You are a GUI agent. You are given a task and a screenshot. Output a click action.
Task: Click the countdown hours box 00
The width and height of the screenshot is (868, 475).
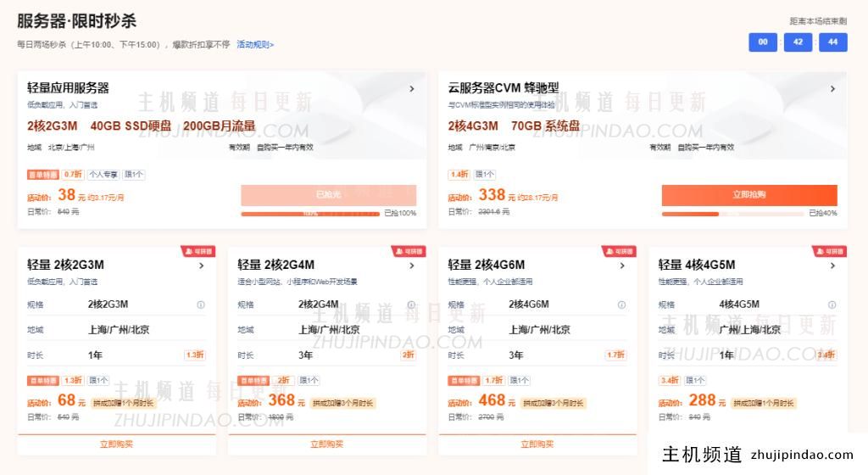[763, 42]
